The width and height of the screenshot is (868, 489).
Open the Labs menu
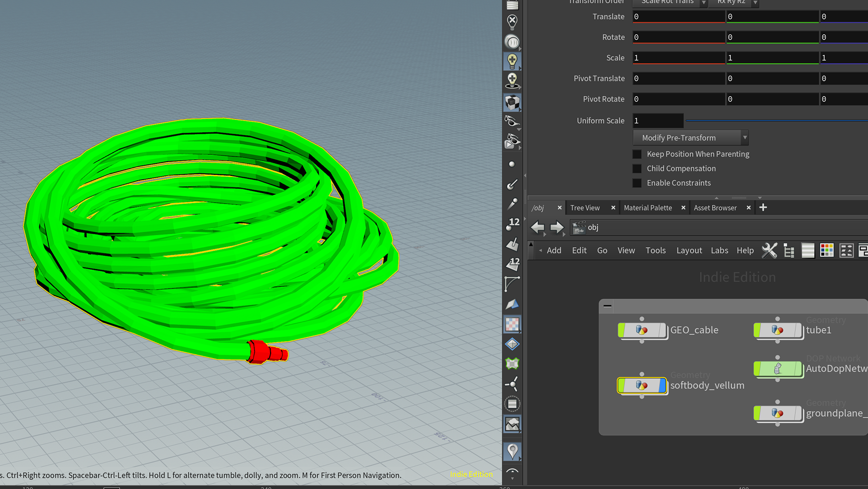(x=719, y=250)
